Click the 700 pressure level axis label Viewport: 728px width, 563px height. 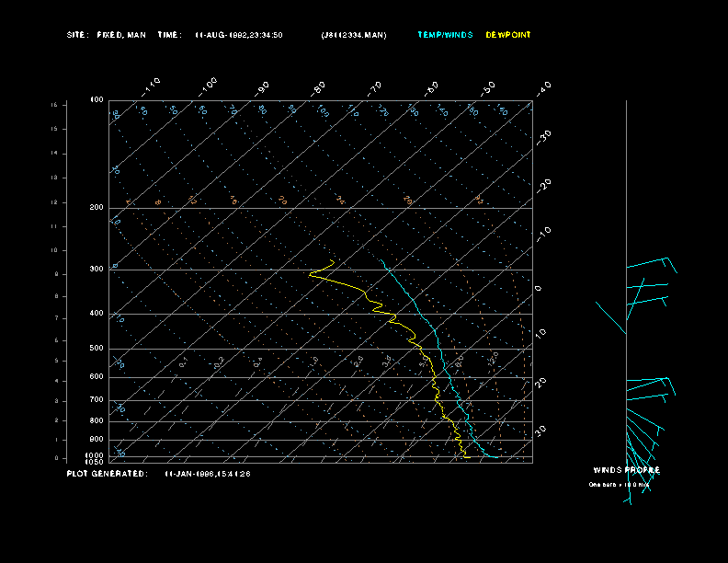click(97, 400)
